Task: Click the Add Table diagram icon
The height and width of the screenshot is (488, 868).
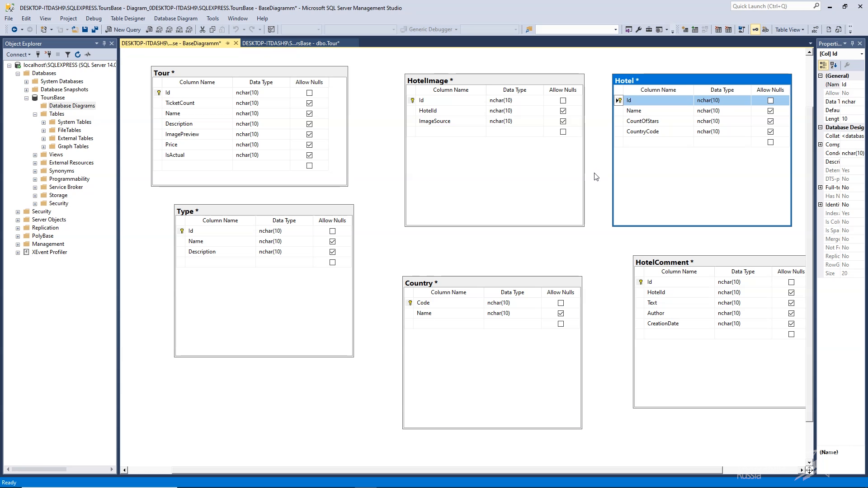Action: pos(695,29)
